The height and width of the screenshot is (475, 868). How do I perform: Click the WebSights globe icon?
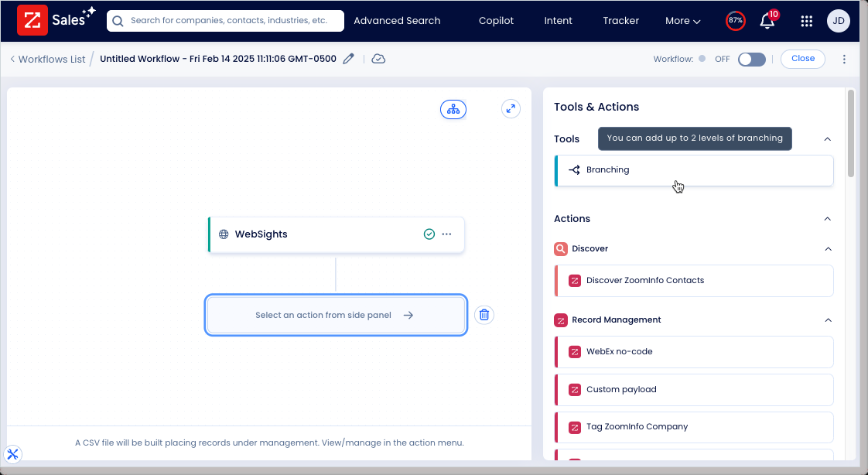click(224, 234)
